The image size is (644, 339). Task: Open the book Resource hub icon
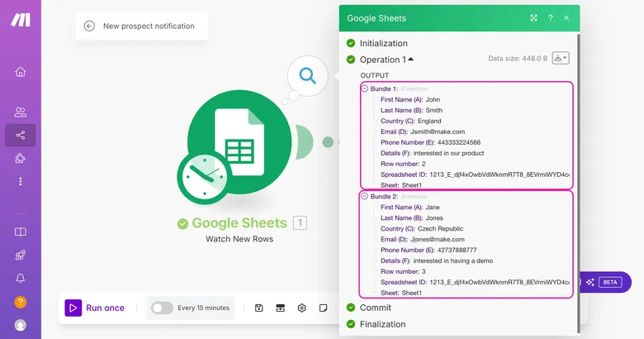pos(20,232)
